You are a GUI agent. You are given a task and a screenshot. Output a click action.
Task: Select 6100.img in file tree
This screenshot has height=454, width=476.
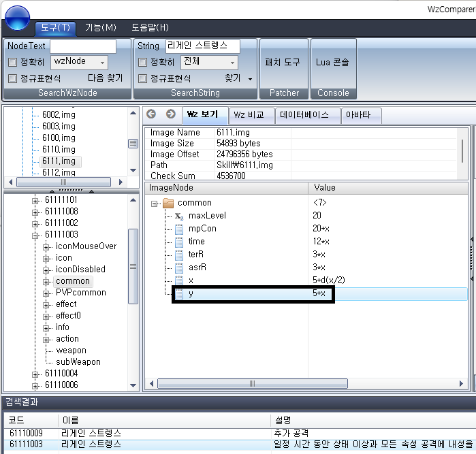click(59, 138)
